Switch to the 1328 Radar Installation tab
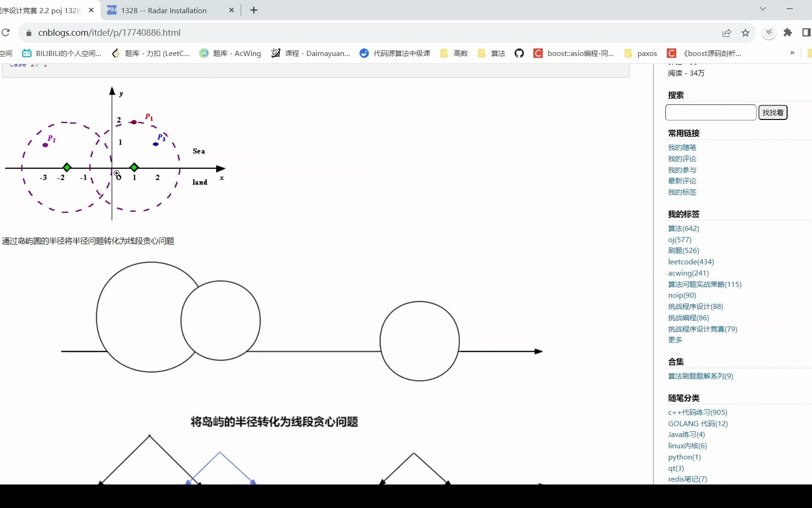 [172, 10]
